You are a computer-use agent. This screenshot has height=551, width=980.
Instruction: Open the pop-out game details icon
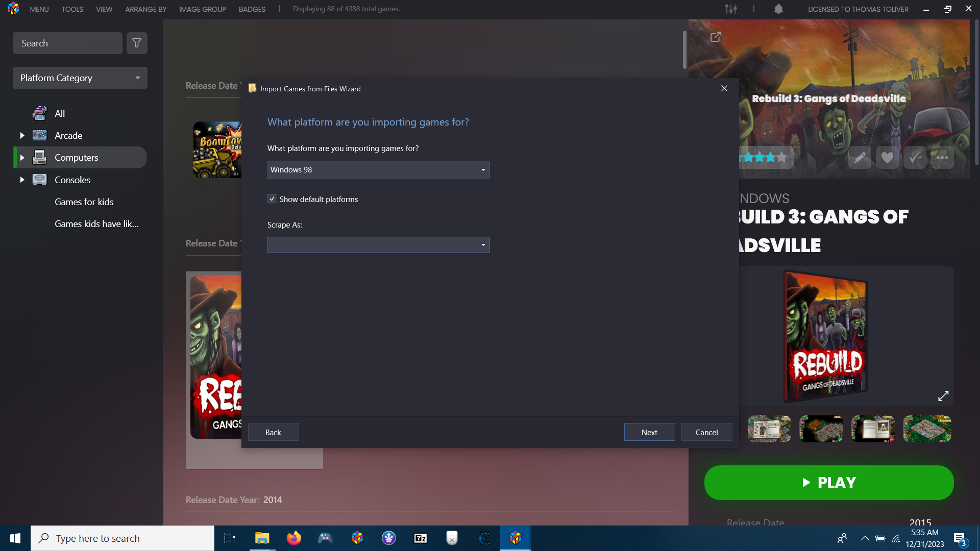tap(716, 37)
